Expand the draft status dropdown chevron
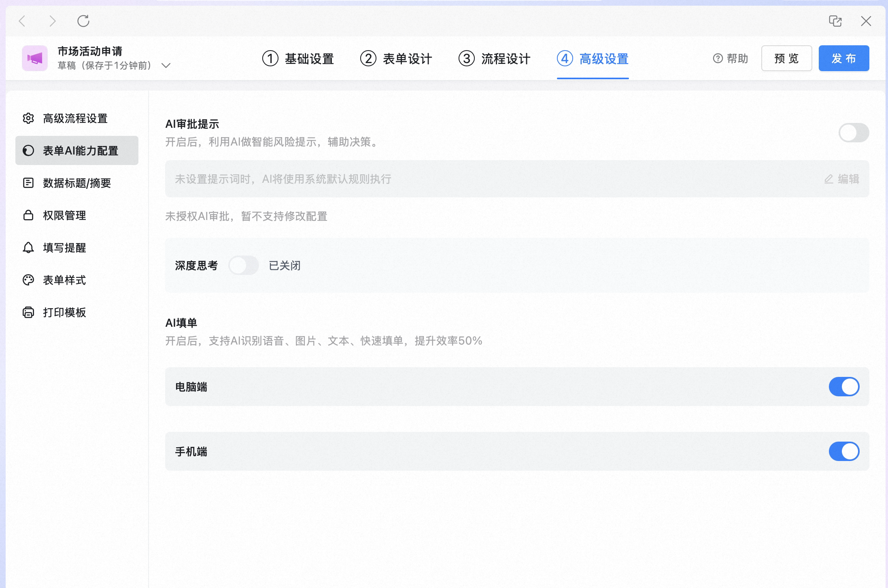 click(x=166, y=66)
